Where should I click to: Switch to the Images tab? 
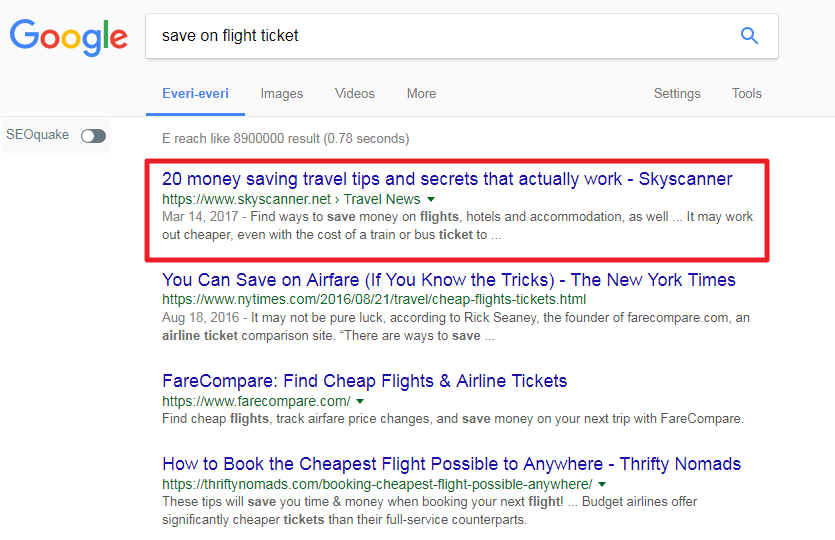(x=282, y=94)
